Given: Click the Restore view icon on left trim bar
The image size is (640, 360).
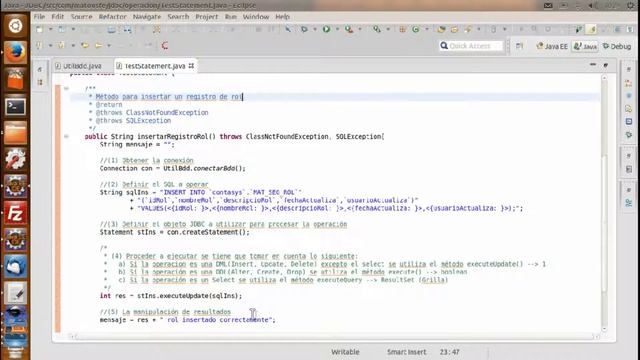Looking at the screenshot, I should [x=40, y=69].
